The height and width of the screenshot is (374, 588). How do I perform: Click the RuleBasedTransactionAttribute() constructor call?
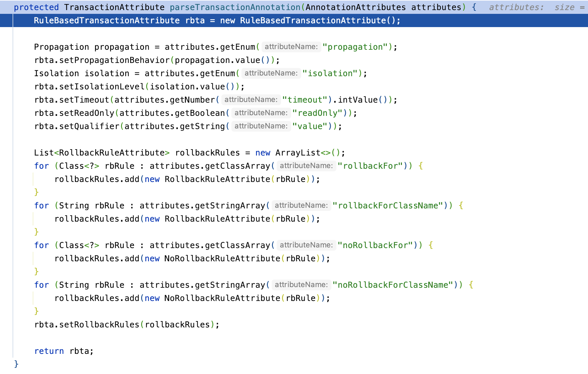tap(318, 20)
